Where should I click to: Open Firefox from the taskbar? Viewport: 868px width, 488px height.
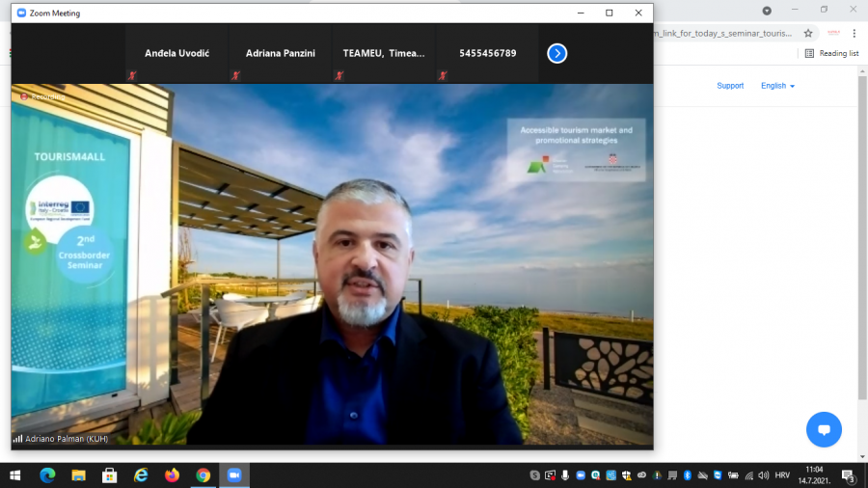[x=172, y=475]
